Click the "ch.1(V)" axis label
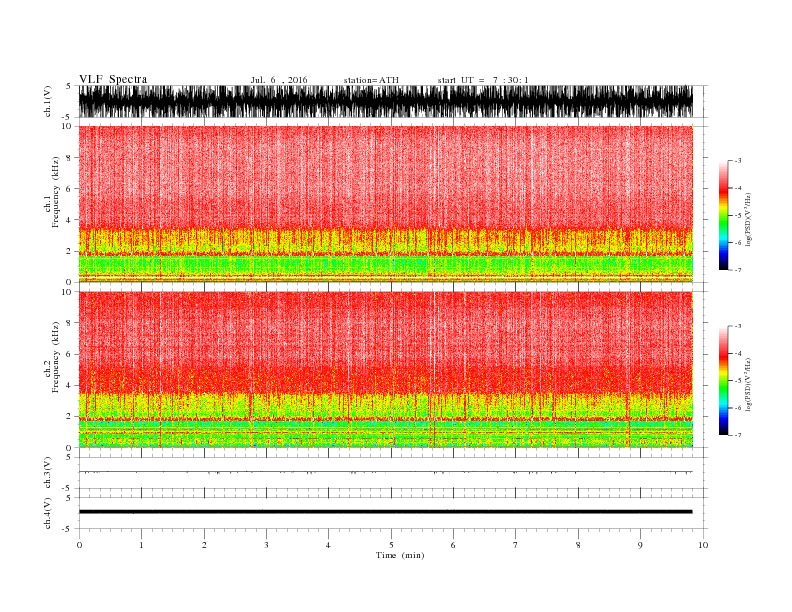 click(48, 101)
